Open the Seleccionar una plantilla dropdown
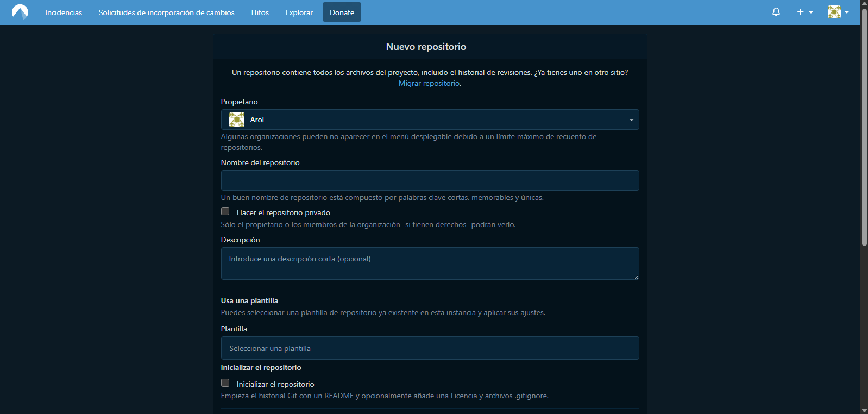This screenshot has height=414, width=868. 430,348
